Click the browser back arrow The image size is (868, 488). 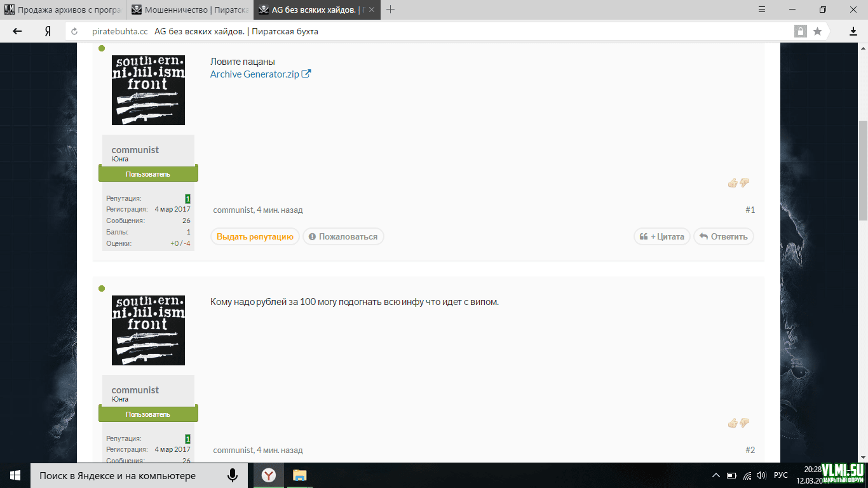point(17,31)
